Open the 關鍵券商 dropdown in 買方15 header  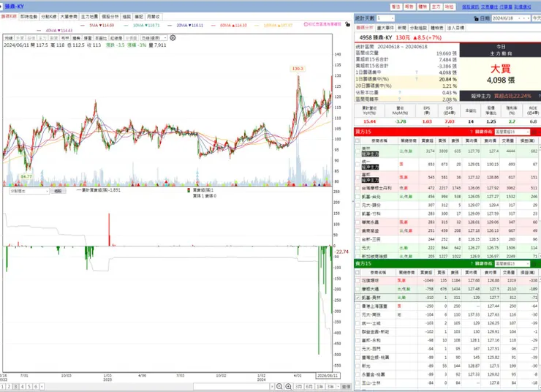tap(512, 132)
